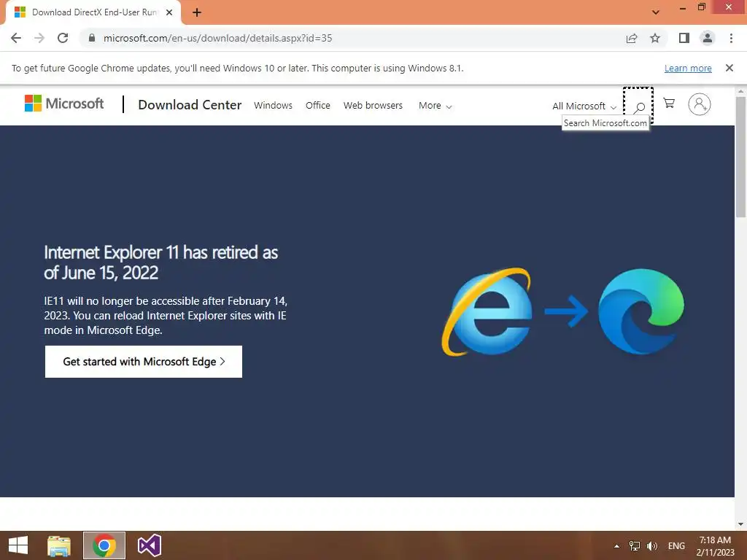Go to Download Center home
Screen dimensions: 747x560
(x=190, y=105)
